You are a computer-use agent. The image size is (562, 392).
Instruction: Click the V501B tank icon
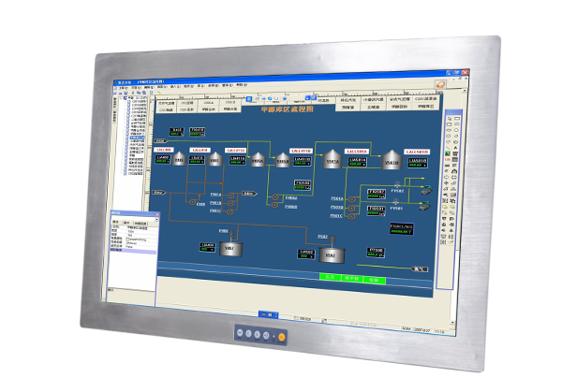pyautogui.click(x=390, y=162)
